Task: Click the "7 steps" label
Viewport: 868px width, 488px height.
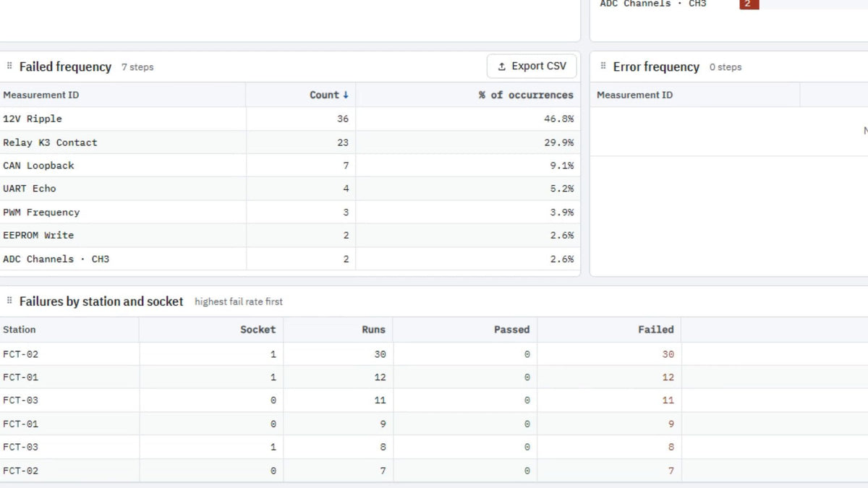Action: [137, 67]
